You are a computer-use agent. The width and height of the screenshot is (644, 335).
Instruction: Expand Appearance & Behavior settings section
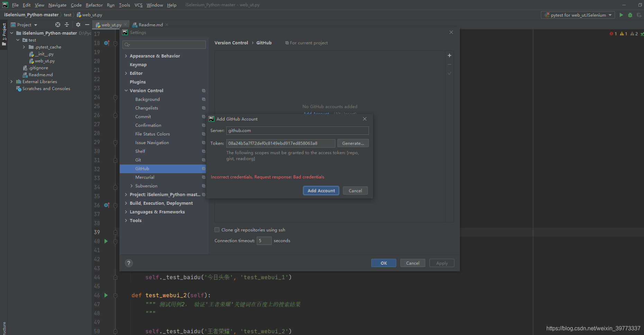(x=126, y=56)
